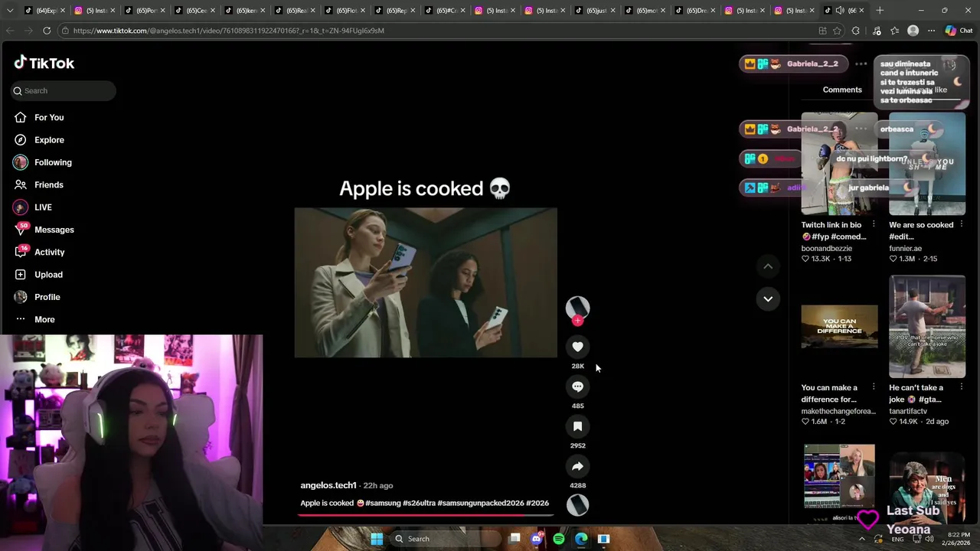The image size is (980, 551).
Task: Open Discord from the taskbar
Action: 537,539
